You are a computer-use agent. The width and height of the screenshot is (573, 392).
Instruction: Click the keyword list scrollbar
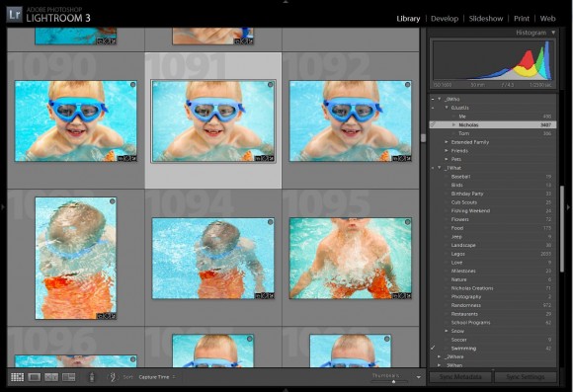562,229
